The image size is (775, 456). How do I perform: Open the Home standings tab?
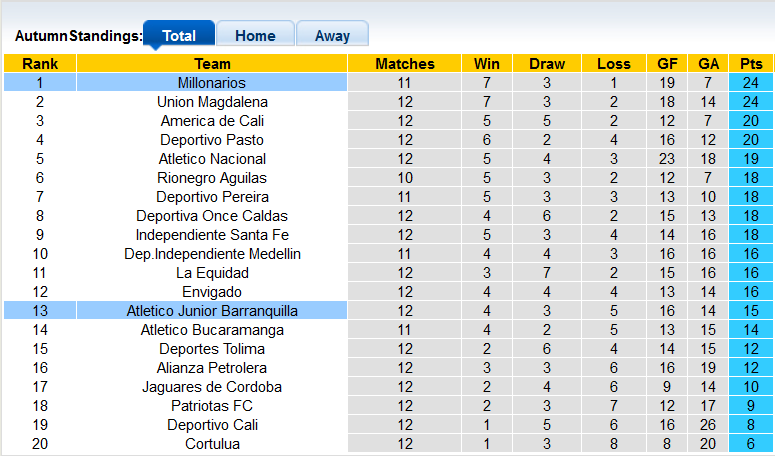255,35
